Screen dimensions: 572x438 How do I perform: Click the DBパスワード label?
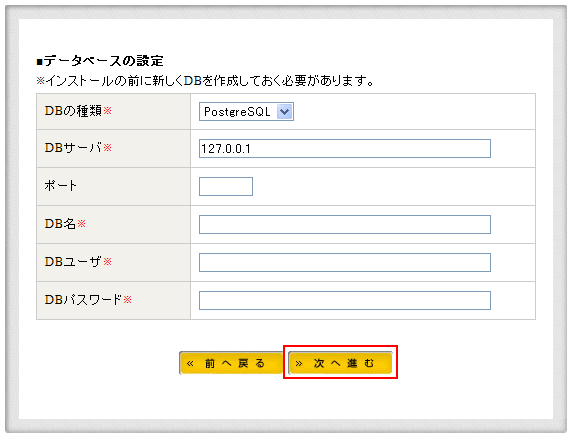click(83, 299)
